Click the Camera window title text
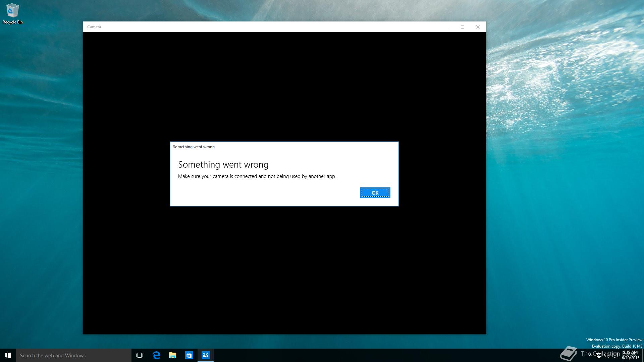The width and height of the screenshot is (644, 362). [x=94, y=27]
